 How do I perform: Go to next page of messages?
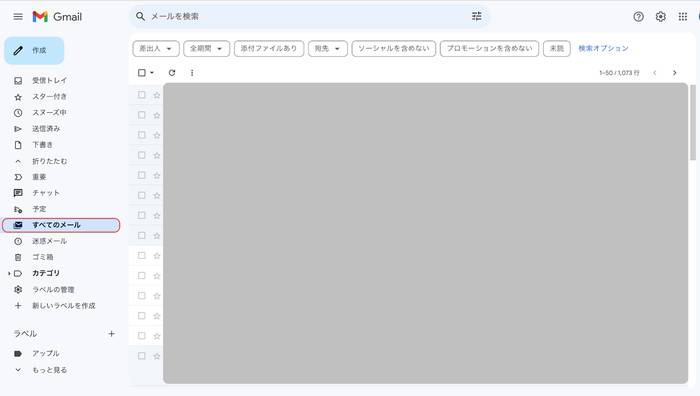coord(675,72)
